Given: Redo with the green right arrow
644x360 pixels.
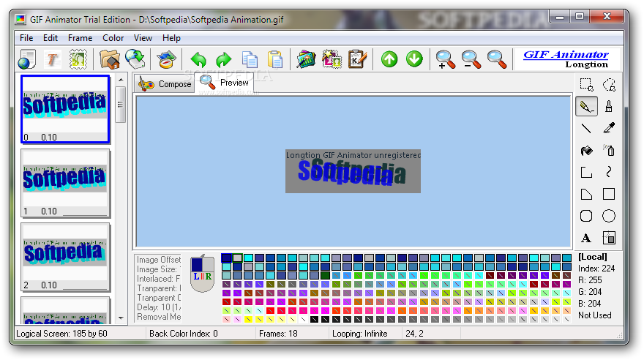Looking at the screenshot, I should [x=224, y=60].
